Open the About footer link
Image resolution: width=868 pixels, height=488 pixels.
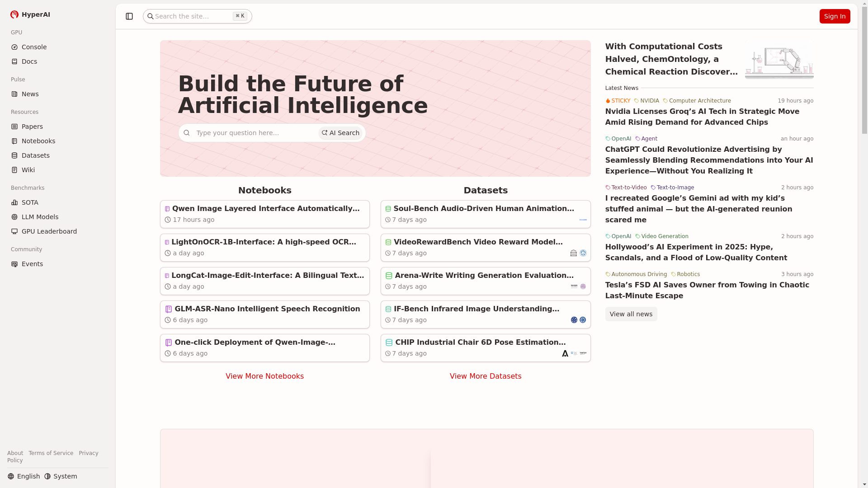click(x=15, y=453)
